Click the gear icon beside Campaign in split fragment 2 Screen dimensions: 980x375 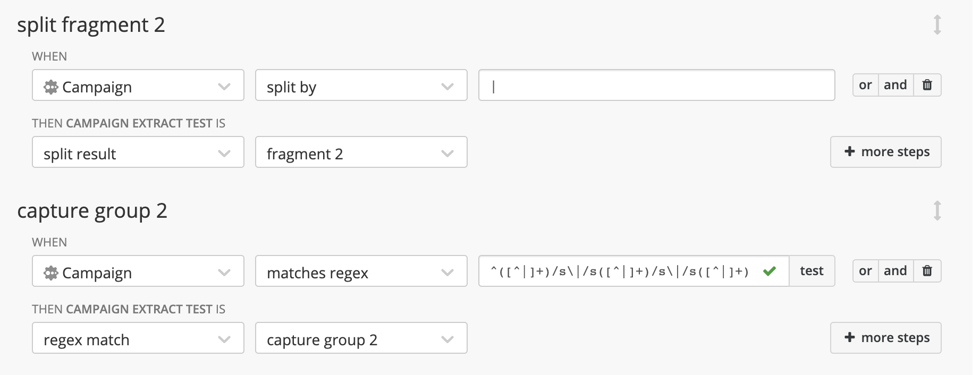click(50, 87)
